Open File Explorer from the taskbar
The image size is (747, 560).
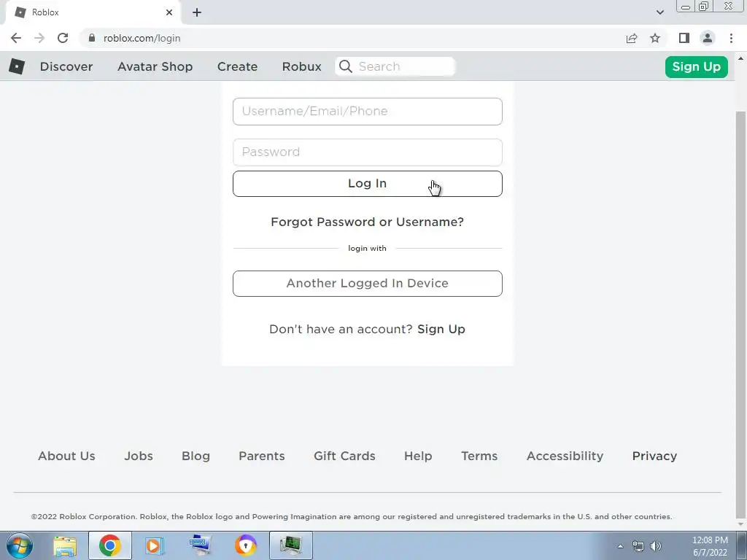pos(65,545)
